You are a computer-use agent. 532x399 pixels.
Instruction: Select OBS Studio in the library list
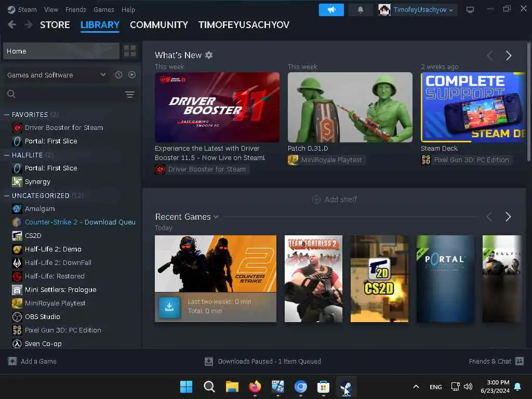[x=43, y=316]
